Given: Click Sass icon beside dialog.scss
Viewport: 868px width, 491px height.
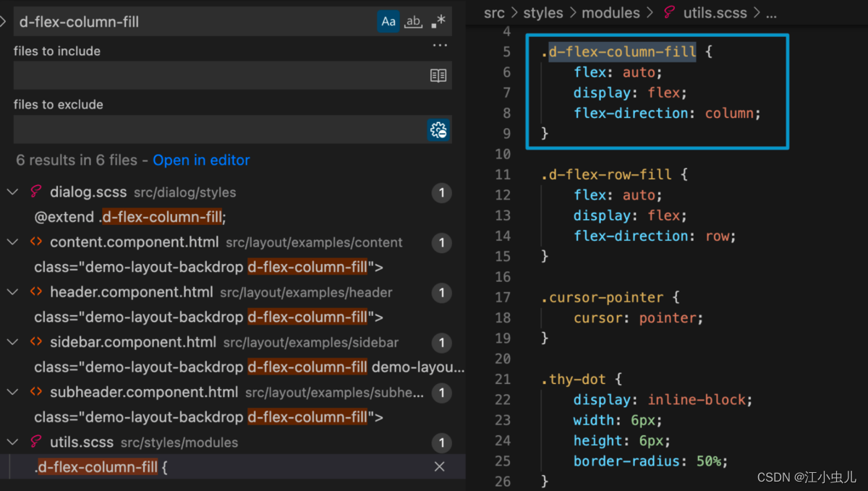Looking at the screenshot, I should tap(35, 192).
